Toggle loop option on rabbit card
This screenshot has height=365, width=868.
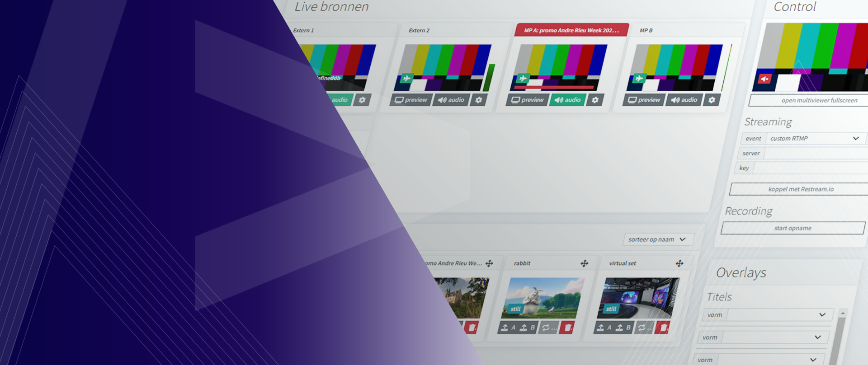[x=549, y=328]
